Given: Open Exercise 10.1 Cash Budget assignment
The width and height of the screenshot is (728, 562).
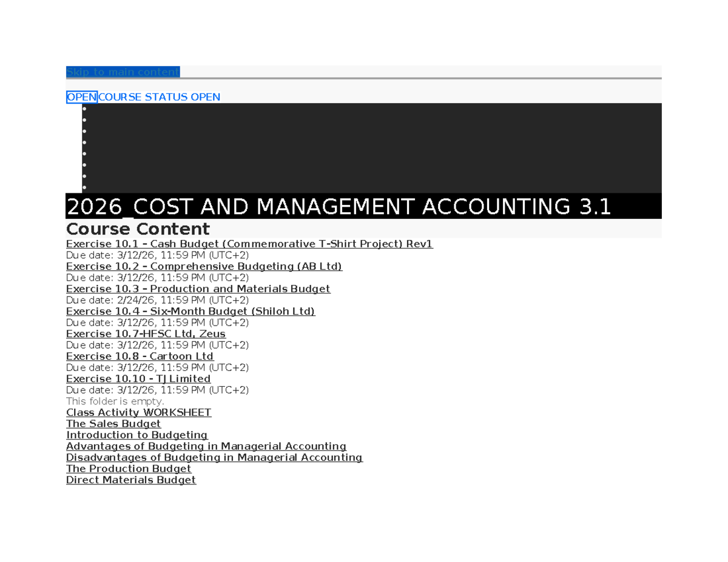Looking at the screenshot, I should click(x=249, y=244).
